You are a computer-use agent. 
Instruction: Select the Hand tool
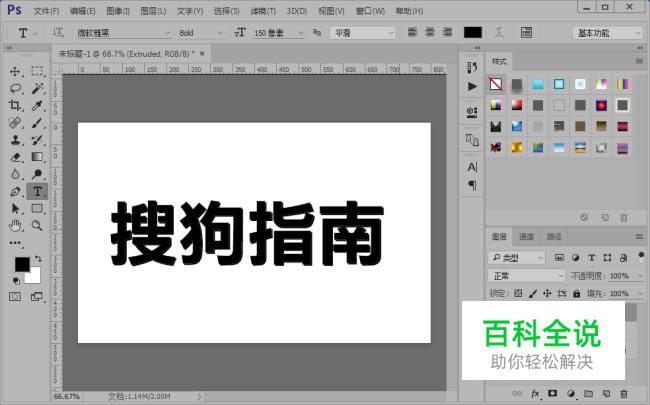click(15, 226)
